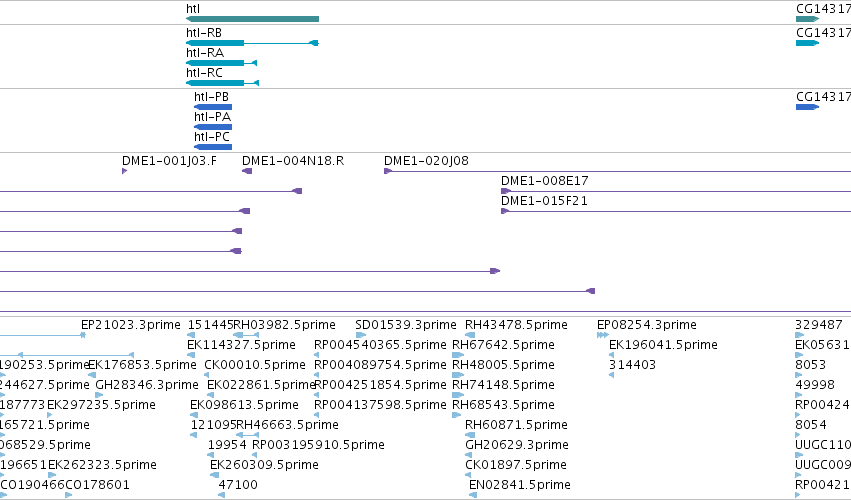Image resolution: width=851 pixels, height=500 pixels.
Task: Click the DME1-008E17 BAC label
Action: tap(545, 181)
